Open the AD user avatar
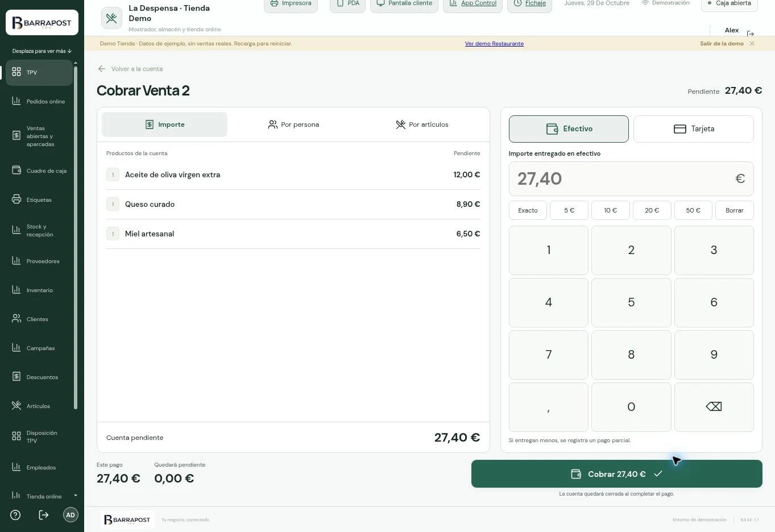Image resolution: width=775 pixels, height=532 pixels. click(x=71, y=515)
